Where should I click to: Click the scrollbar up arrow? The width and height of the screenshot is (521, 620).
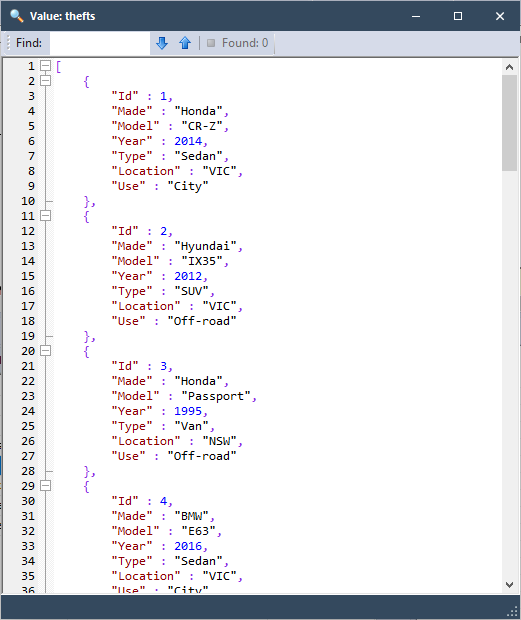[x=510, y=67]
